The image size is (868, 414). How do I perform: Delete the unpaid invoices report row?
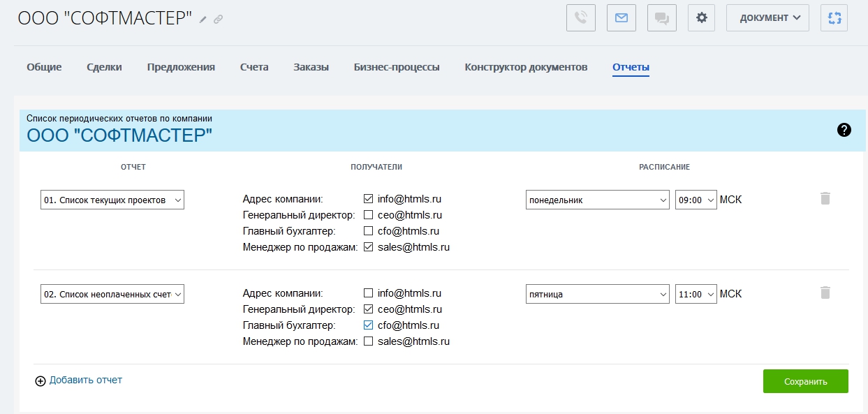(825, 293)
